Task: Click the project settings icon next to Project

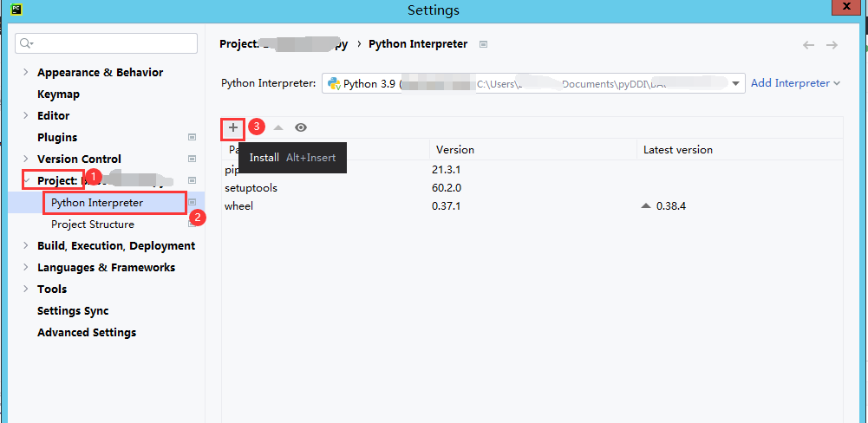Action: (x=193, y=180)
